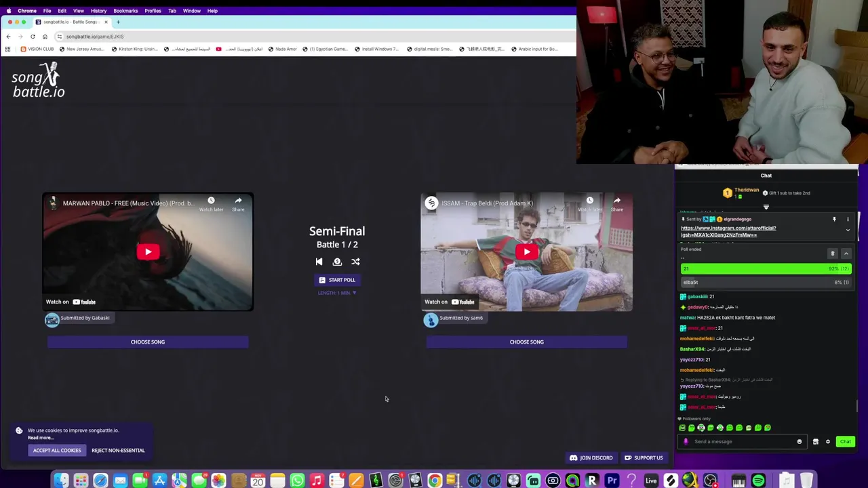Open cookie Read more link

41,438
